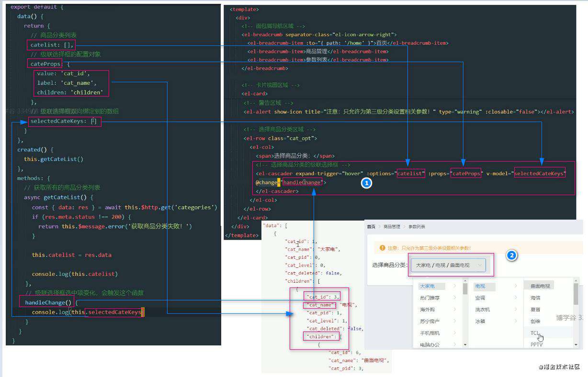Click the orange warning icon in alert
The height and width of the screenshot is (377, 588).
(x=382, y=248)
